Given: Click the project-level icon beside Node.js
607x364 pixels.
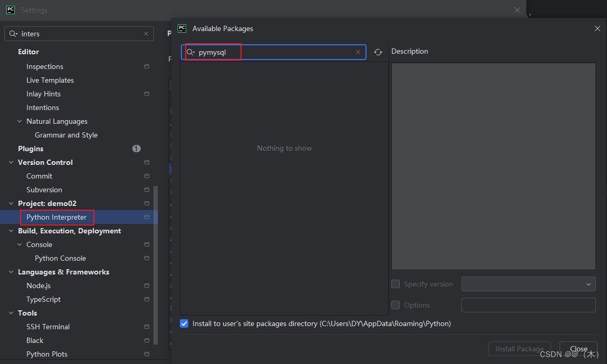Looking at the screenshot, I should (147, 286).
